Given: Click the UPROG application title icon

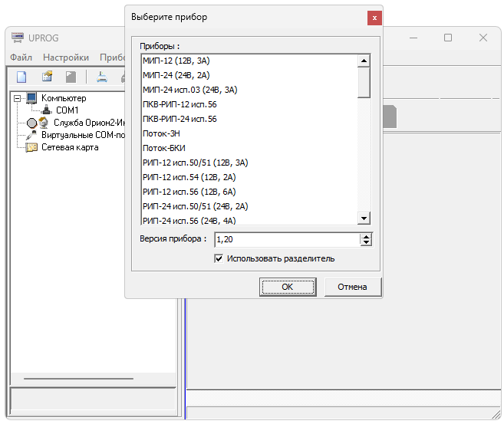Looking at the screenshot, I should [x=18, y=38].
